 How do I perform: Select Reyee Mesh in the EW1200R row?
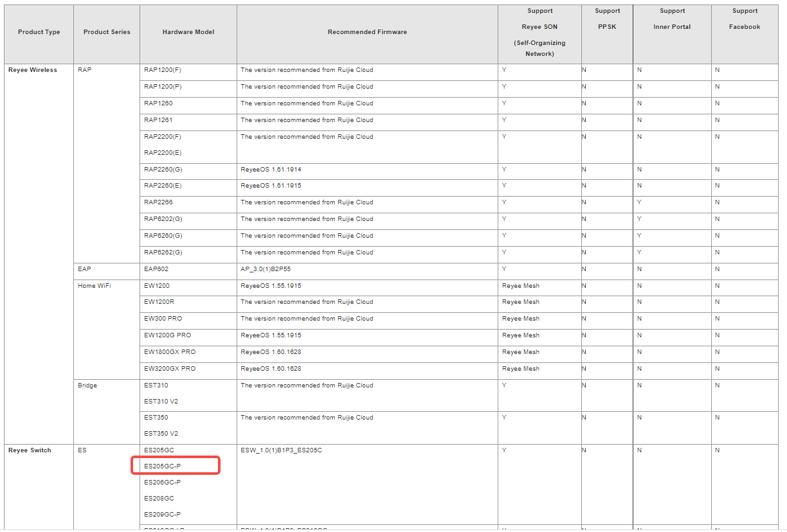coord(521,302)
